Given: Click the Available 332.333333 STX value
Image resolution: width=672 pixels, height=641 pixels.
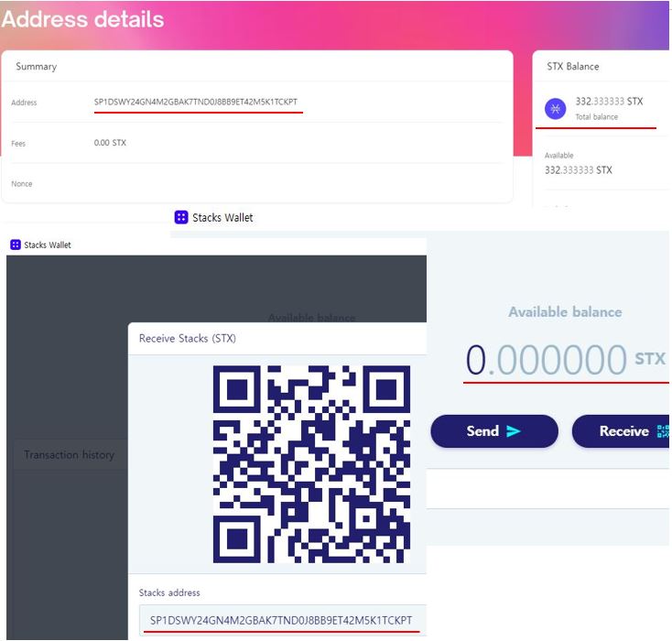Looking at the screenshot, I should click(578, 170).
